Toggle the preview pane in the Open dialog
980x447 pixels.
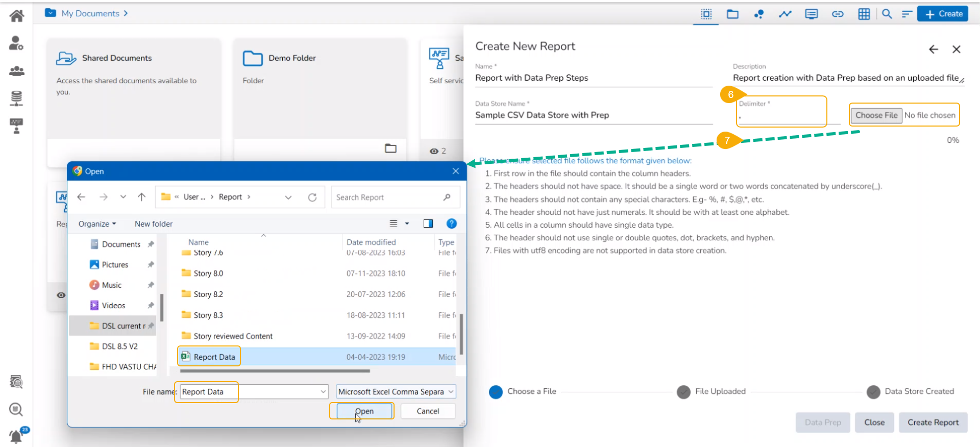click(x=428, y=224)
